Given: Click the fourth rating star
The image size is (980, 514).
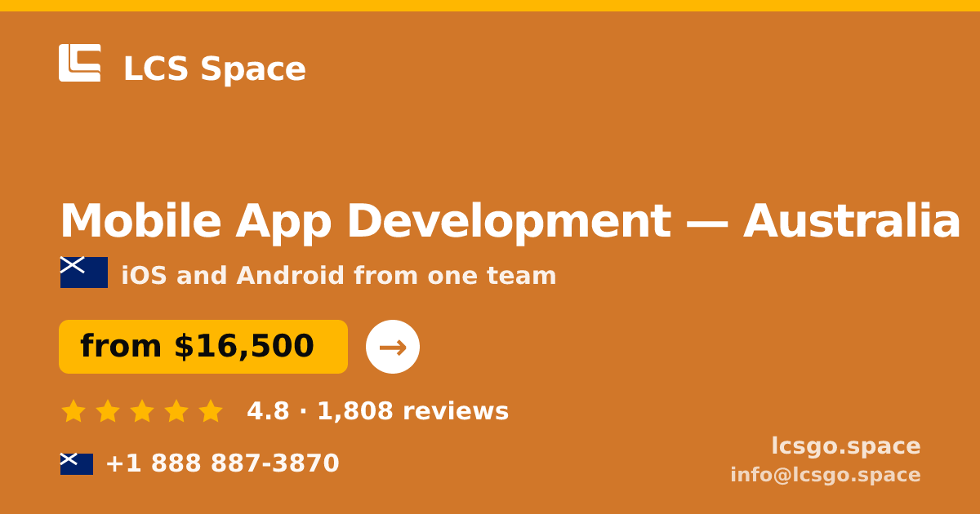Looking at the screenshot, I should 176,410.
